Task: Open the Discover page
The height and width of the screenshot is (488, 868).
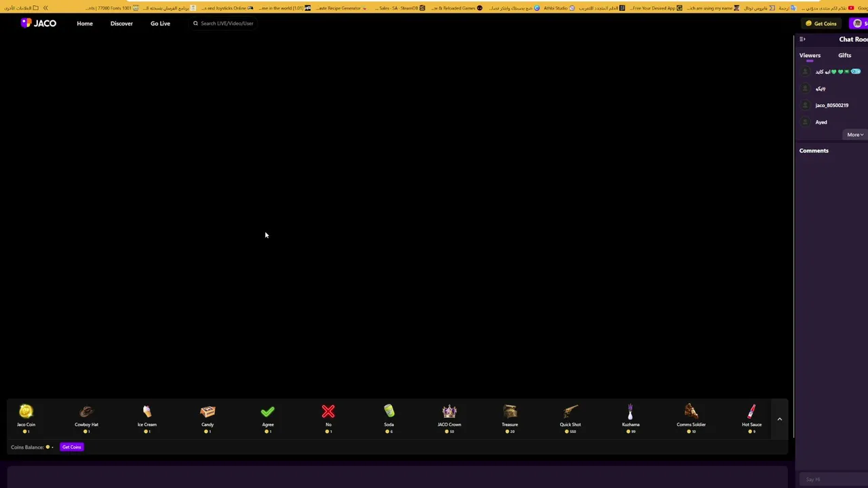Action: pos(121,23)
